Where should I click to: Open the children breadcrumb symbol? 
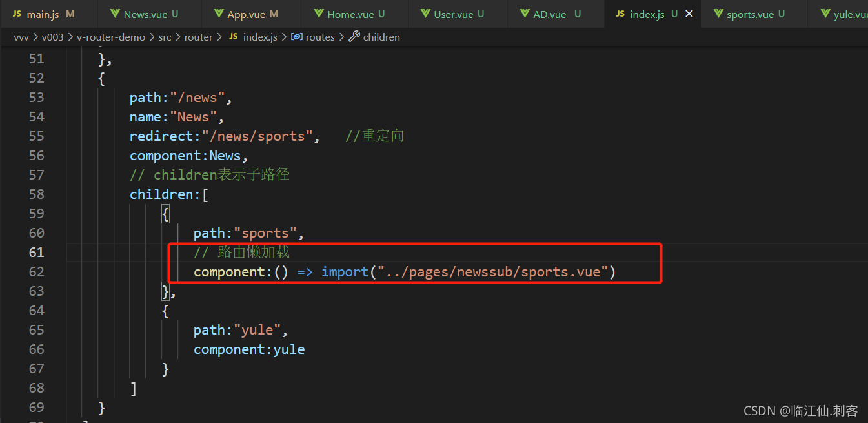point(381,37)
